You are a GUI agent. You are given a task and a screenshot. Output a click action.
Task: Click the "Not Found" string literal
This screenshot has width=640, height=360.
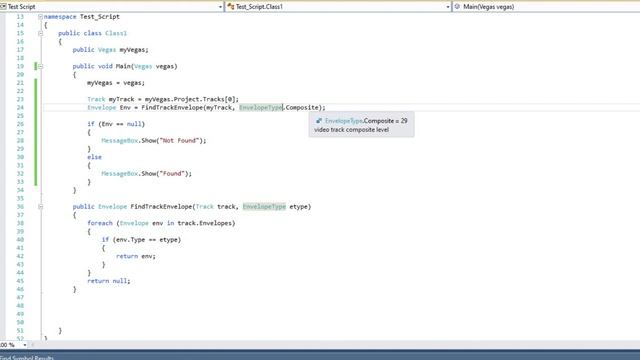tap(180, 140)
